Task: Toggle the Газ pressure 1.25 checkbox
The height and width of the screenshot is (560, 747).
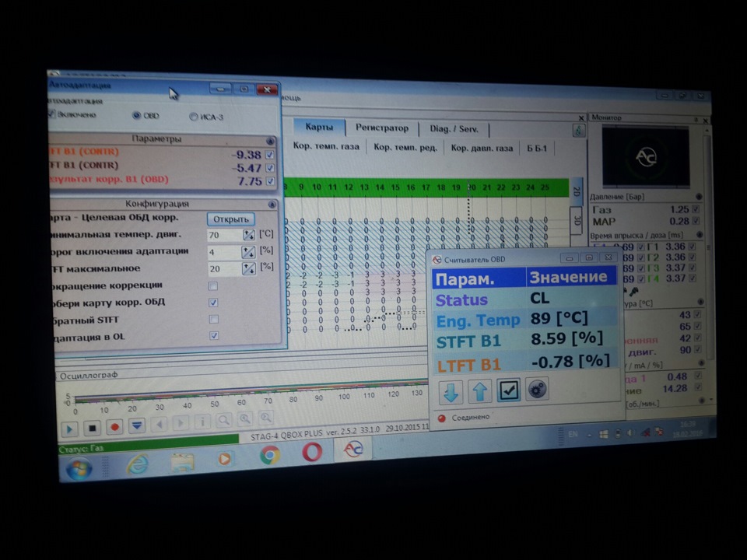Action: pyautogui.click(x=696, y=209)
